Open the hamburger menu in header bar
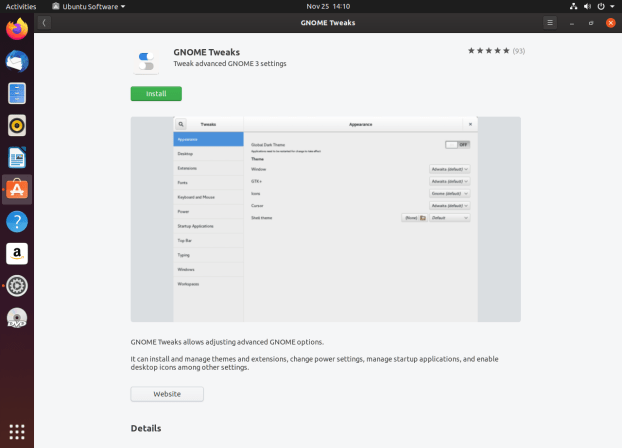622x448 pixels. coord(550,23)
